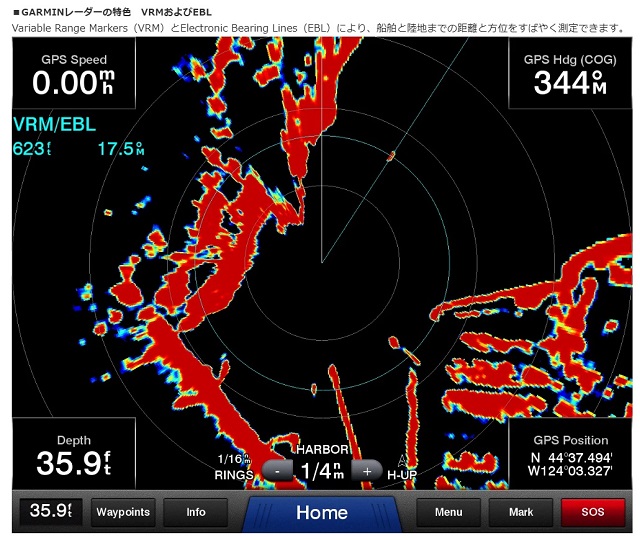Tap the H-UP heading orientation icon
The width and height of the screenshot is (640, 540).
tap(402, 468)
